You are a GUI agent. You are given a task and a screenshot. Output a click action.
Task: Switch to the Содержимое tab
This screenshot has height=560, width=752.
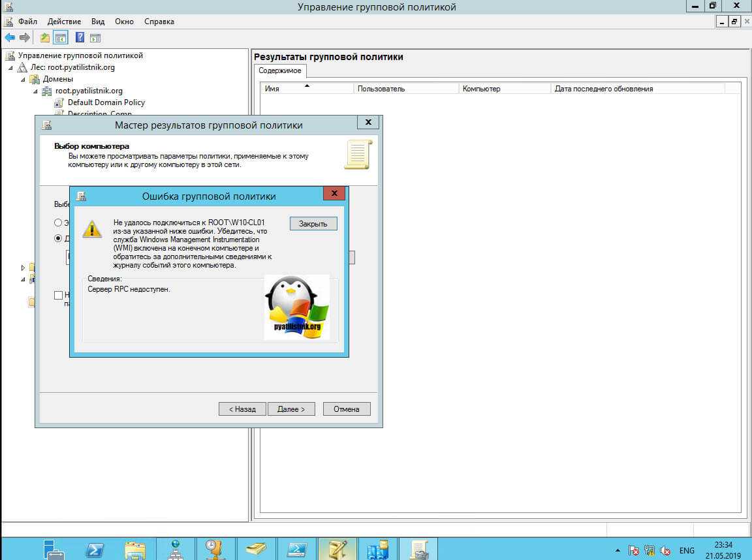(279, 70)
